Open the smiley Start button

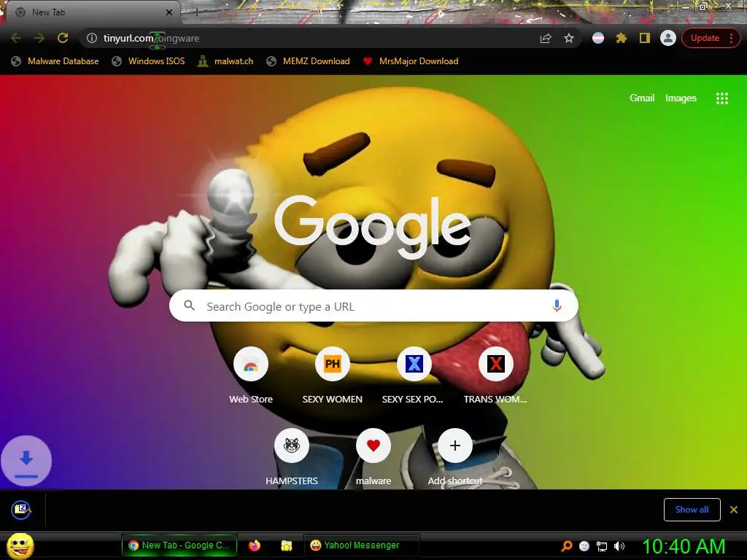(x=20, y=545)
